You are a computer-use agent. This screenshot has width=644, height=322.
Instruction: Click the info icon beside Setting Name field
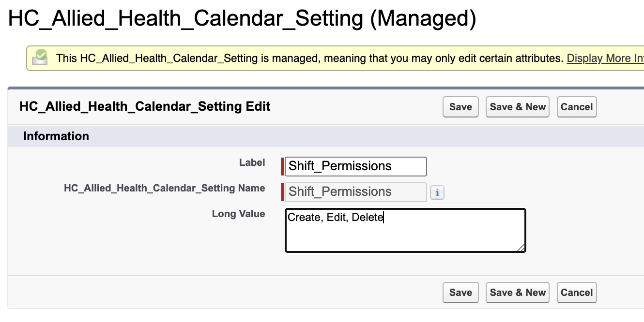437,192
